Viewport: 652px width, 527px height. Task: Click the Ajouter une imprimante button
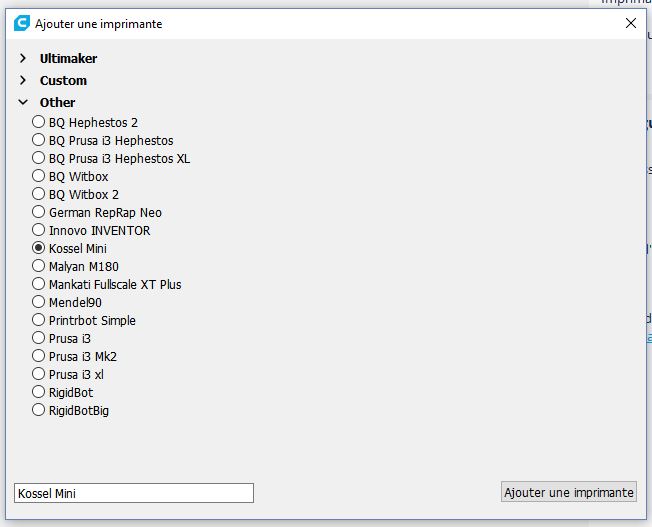[x=568, y=492]
